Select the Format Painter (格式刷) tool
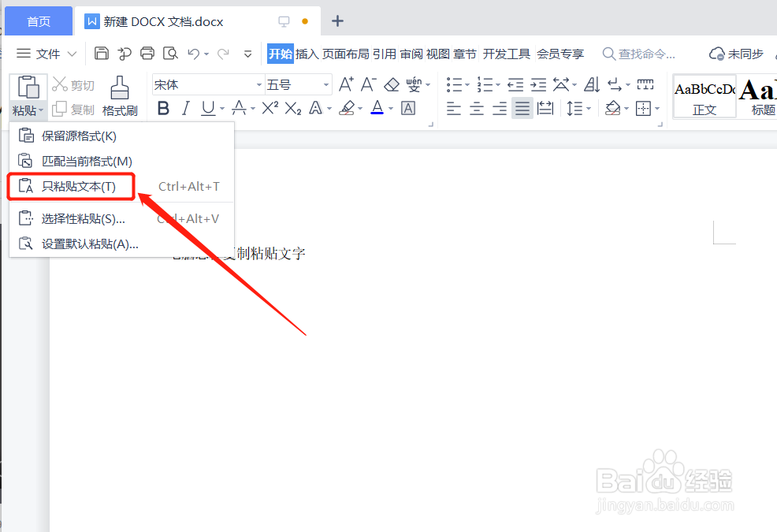The width and height of the screenshot is (777, 532). [x=120, y=96]
